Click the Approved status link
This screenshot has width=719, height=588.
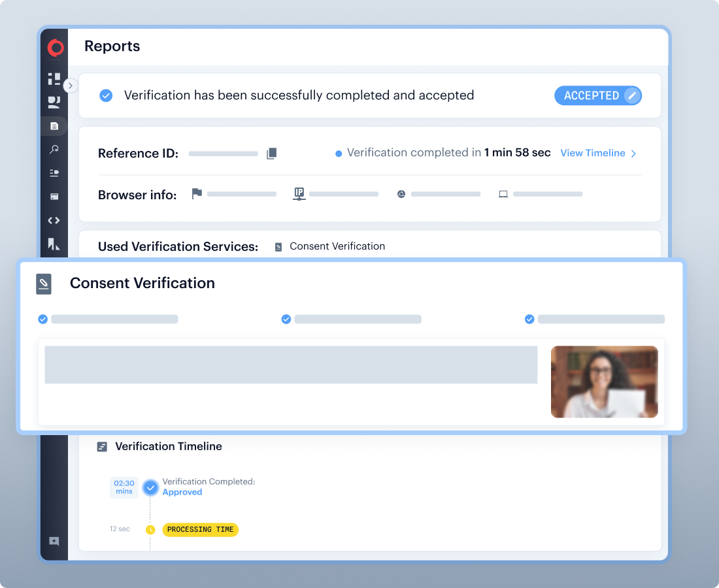click(182, 493)
